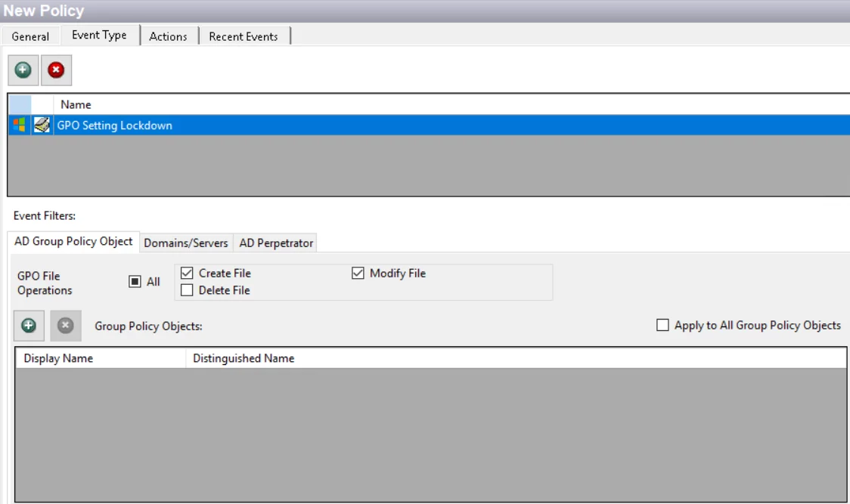Open the Recent Events tab
This screenshot has height=504, width=850.
tap(244, 36)
